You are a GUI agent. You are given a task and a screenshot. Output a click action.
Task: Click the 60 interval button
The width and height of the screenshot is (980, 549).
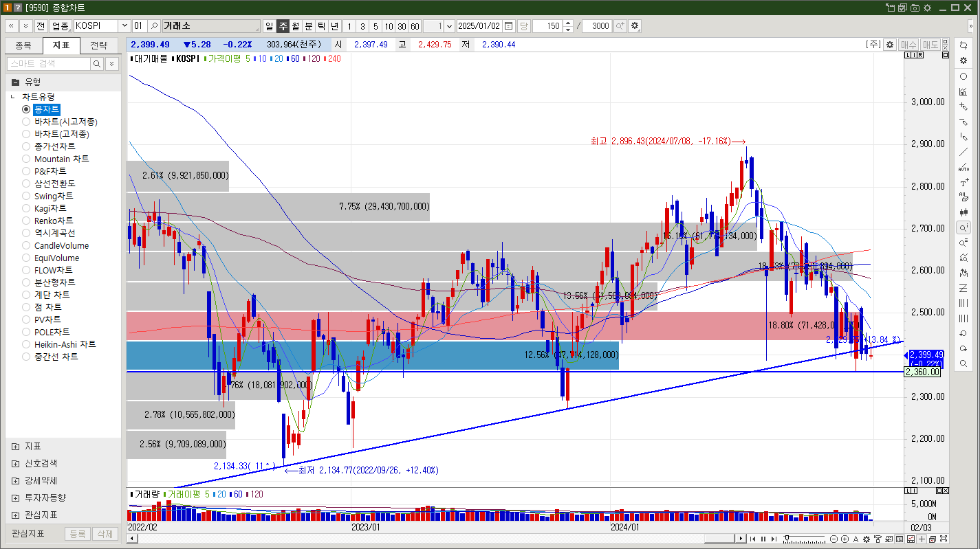(415, 26)
